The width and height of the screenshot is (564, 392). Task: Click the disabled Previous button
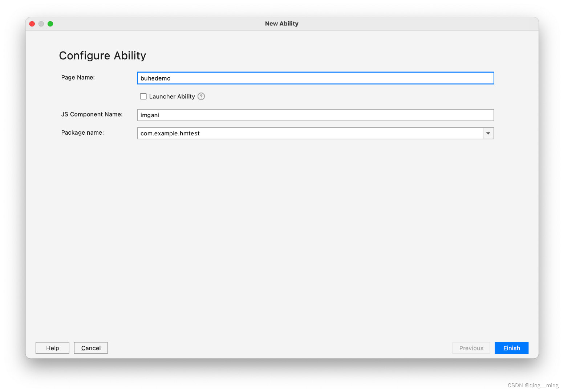tap(471, 348)
